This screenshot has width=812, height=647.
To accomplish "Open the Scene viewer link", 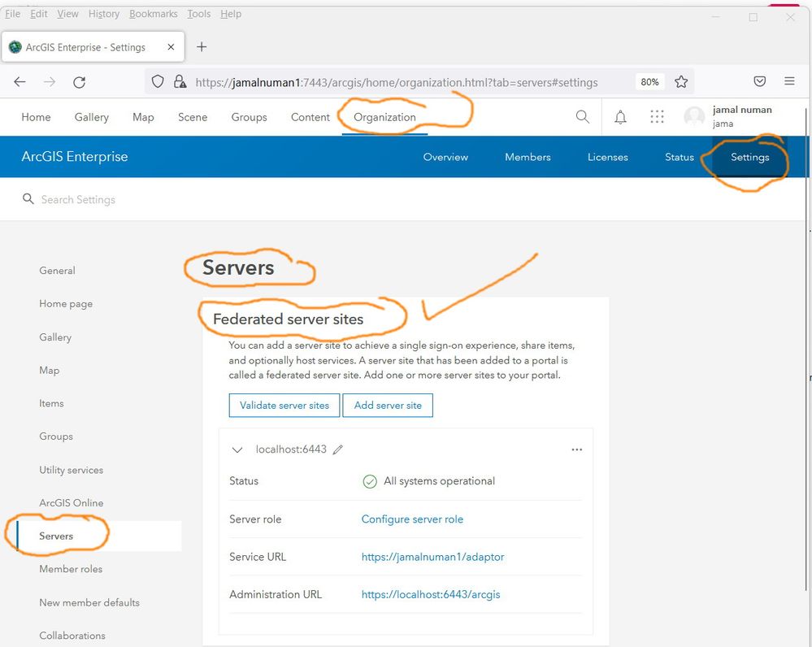I will pyautogui.click(x=193, y=117).
